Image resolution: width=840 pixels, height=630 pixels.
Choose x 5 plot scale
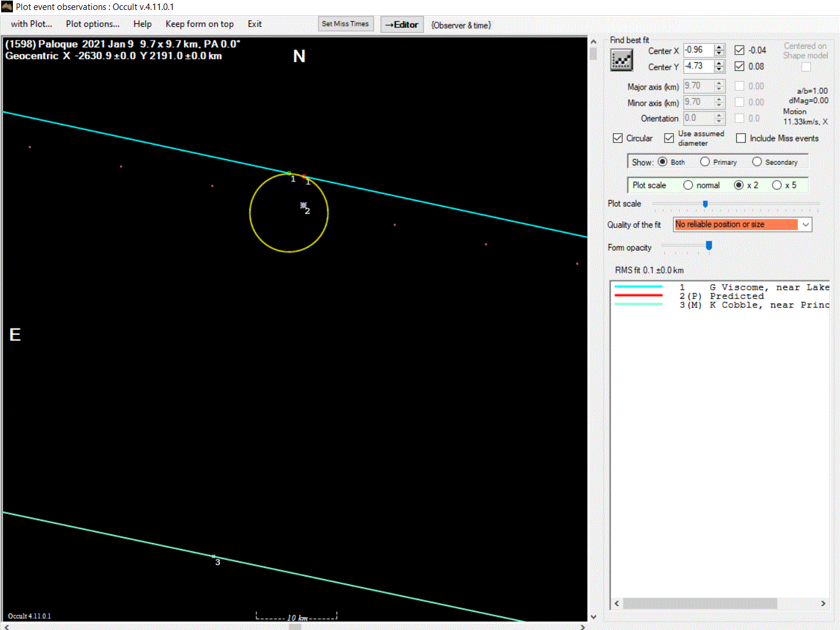pos(777,185)
